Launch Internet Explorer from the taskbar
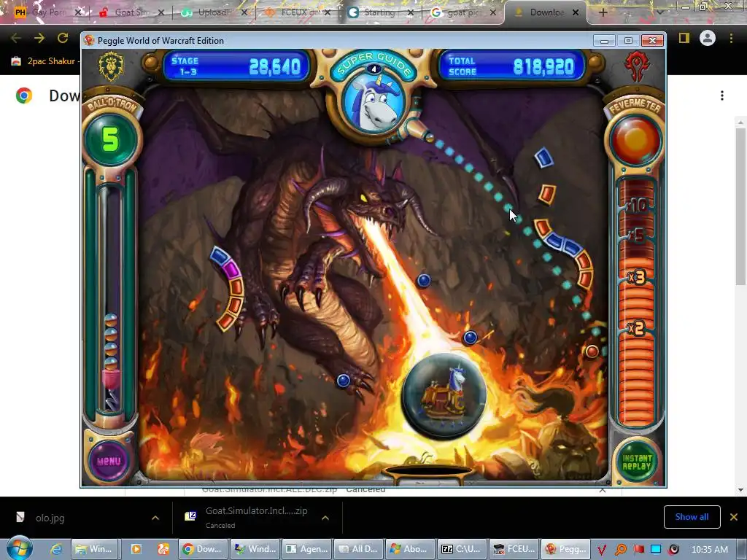Viewport: 747px width, 560px height. [x=56, y=549]
